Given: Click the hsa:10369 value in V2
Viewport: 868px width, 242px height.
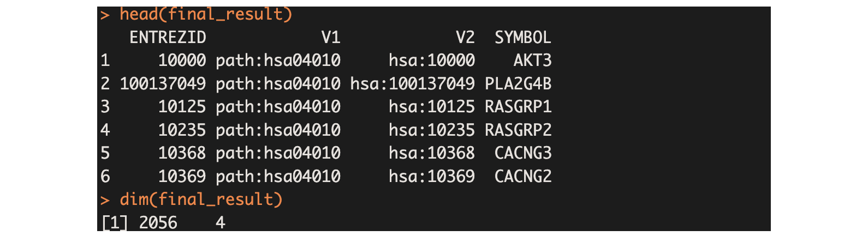Looking at the screenshot, I should 432,176.
